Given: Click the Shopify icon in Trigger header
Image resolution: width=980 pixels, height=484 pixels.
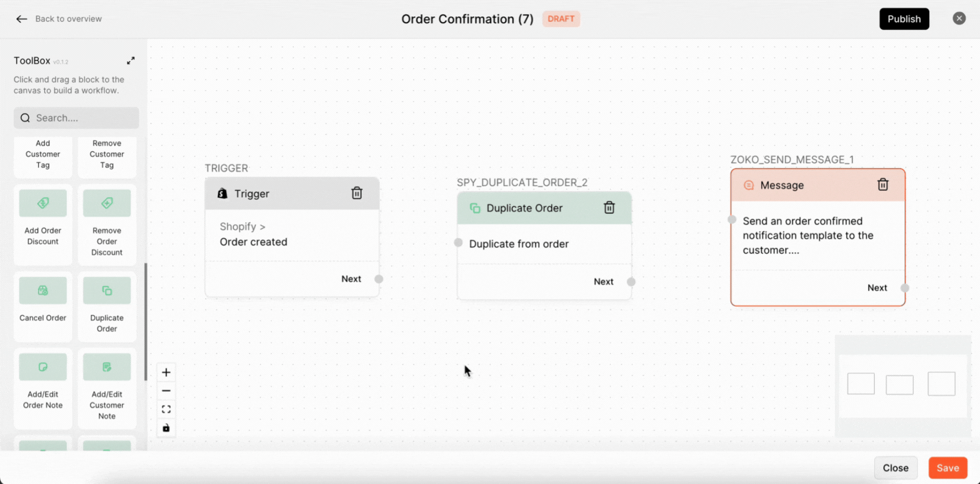Looking at the screenshot, I should click(222, 193).
